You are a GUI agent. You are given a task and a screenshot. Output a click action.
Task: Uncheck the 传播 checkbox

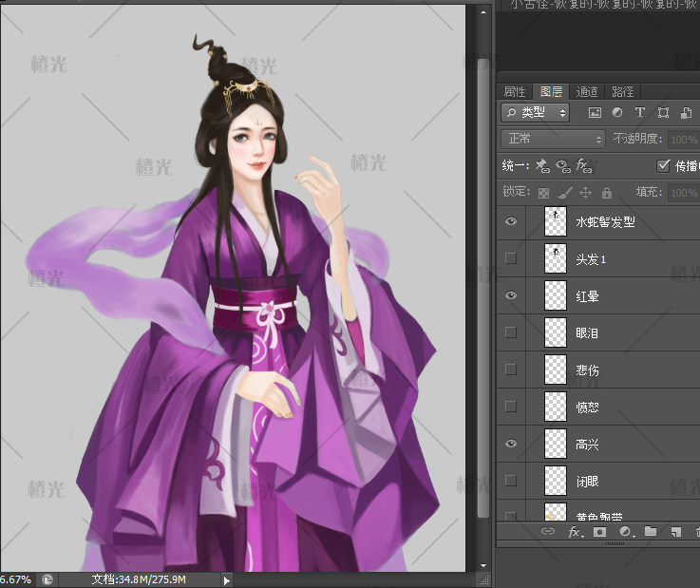point(664,165)
